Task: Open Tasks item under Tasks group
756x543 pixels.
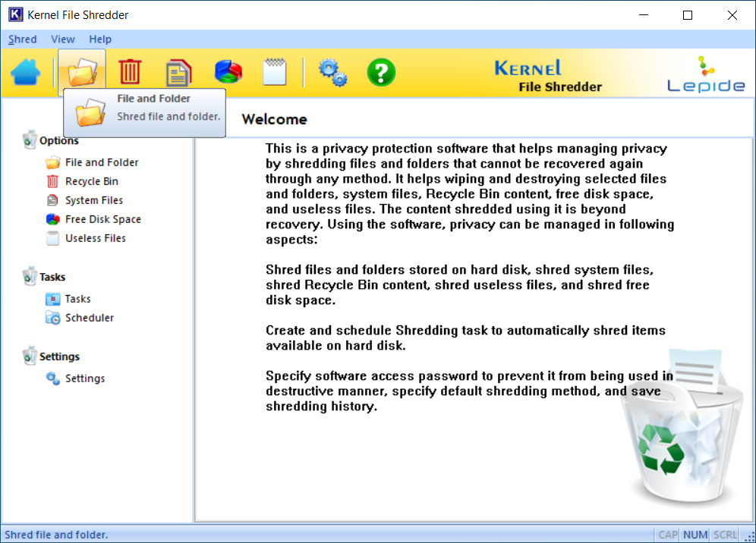Action: pyautogui.click(x=77, y=299)
